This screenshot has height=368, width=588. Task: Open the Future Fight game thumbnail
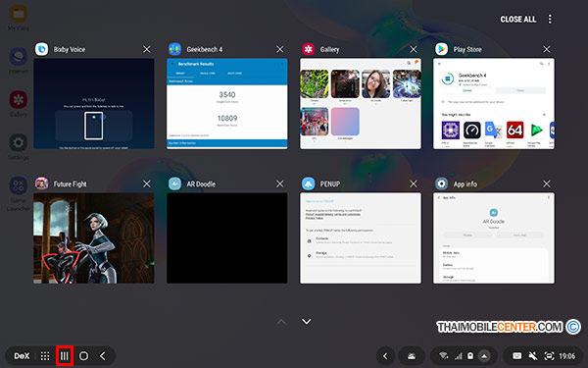(94, 238)
